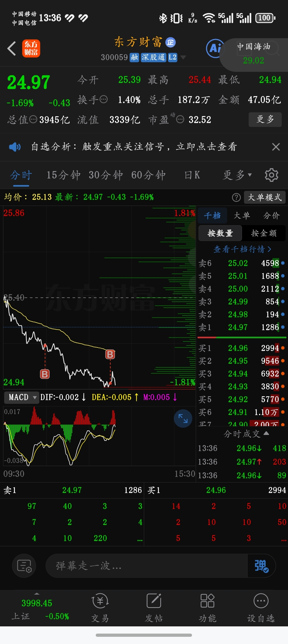288x644 pixels.
Task: Tap the 深股通 badge
Action: 153,57
